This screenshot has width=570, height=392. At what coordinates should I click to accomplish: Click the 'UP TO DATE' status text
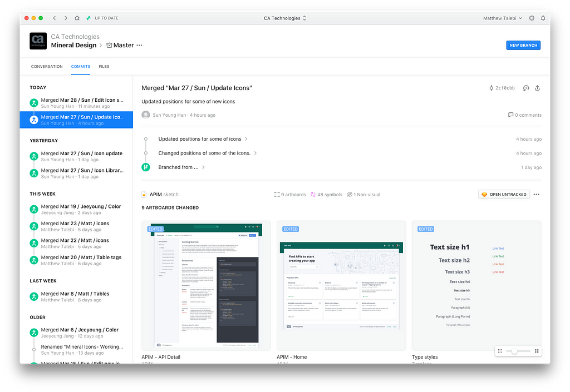(106, 18)
